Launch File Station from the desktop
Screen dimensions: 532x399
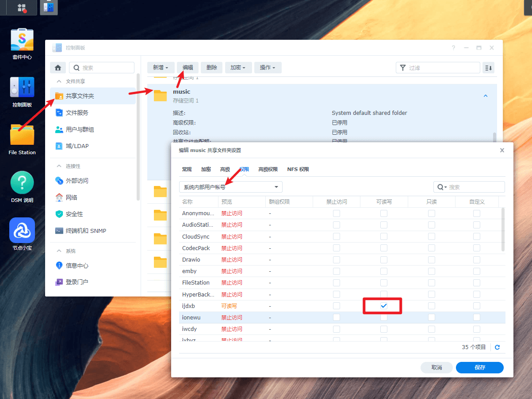22,135
